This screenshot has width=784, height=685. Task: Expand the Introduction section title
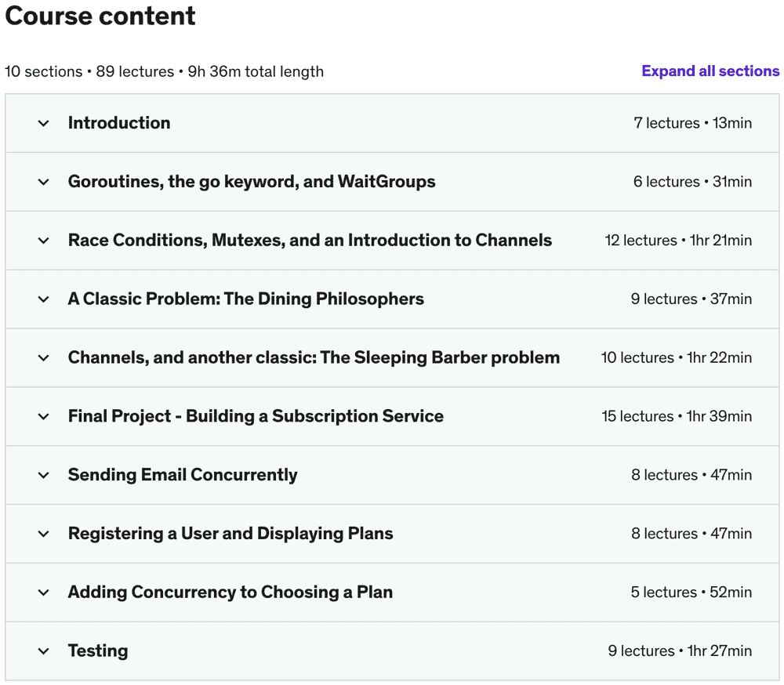click(x=119, y=123)
